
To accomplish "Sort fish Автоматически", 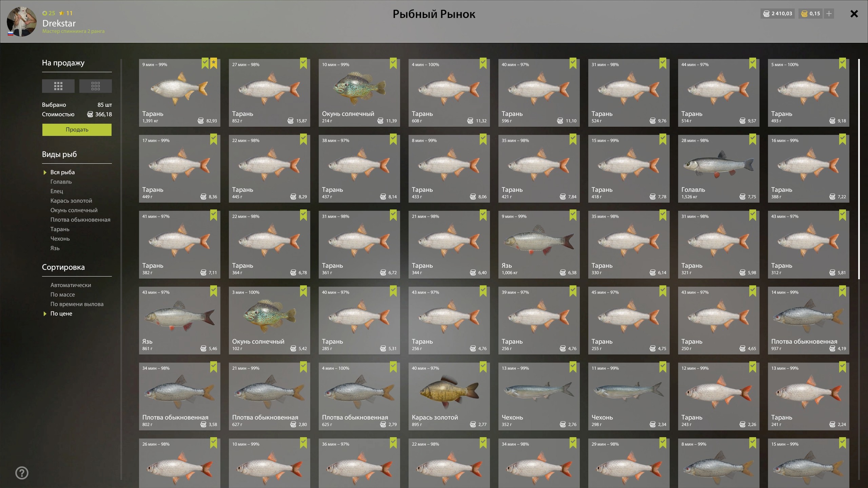I will click(x=71, y=285).
